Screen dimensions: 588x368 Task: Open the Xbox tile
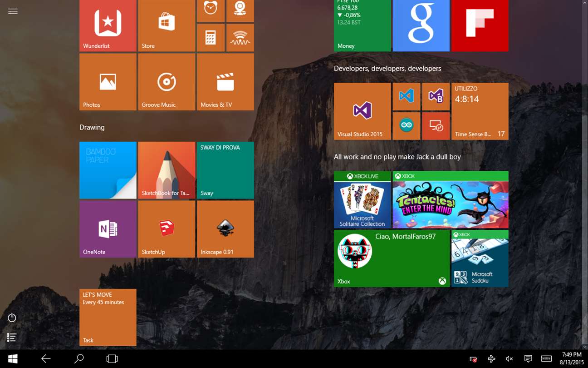click(x=392, y=259)
